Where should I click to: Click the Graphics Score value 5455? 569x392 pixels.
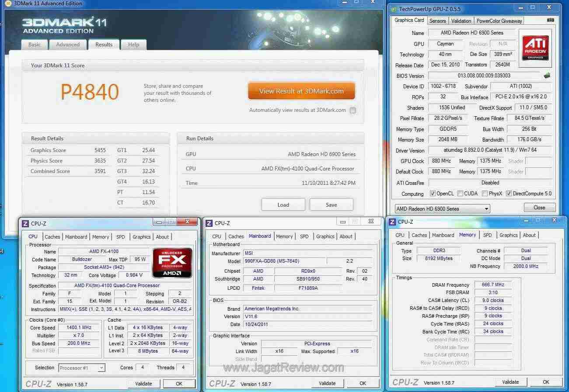click(x=100, y=150)
